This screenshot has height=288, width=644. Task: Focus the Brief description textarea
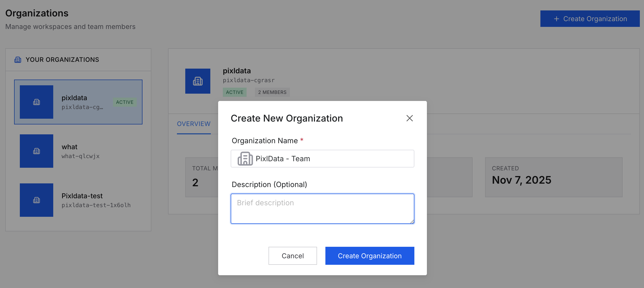(322, 208)
